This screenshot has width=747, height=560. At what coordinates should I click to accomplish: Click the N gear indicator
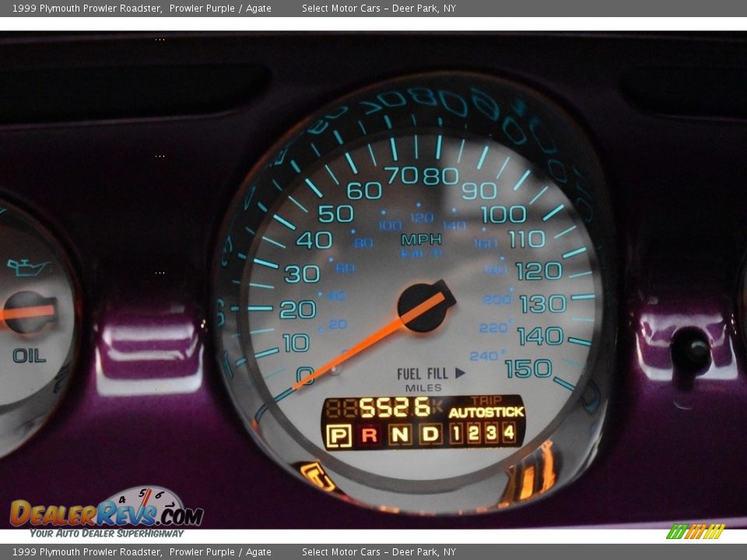pos(400,434)
